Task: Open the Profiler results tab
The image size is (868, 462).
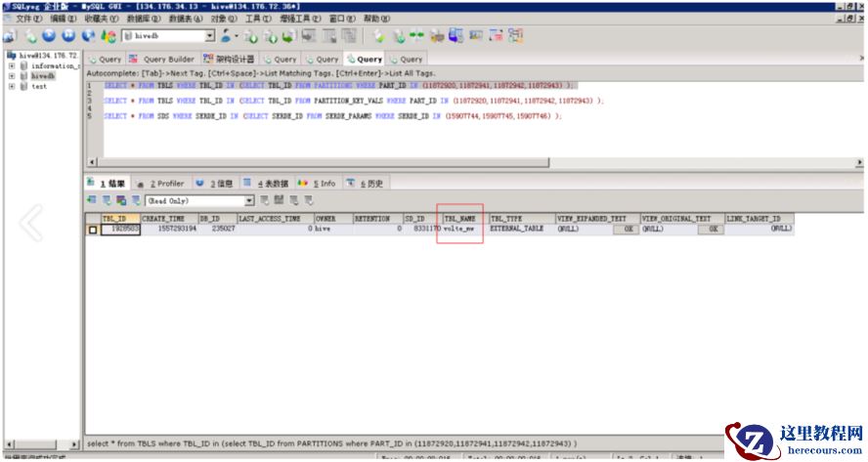Action: pyautogui.click(x=166, y=183)
